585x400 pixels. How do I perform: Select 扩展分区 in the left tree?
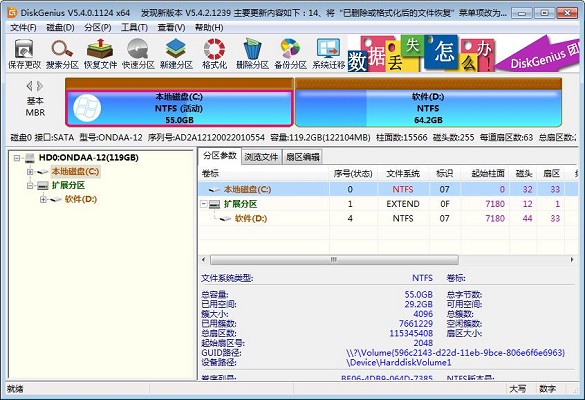[68, 185]
